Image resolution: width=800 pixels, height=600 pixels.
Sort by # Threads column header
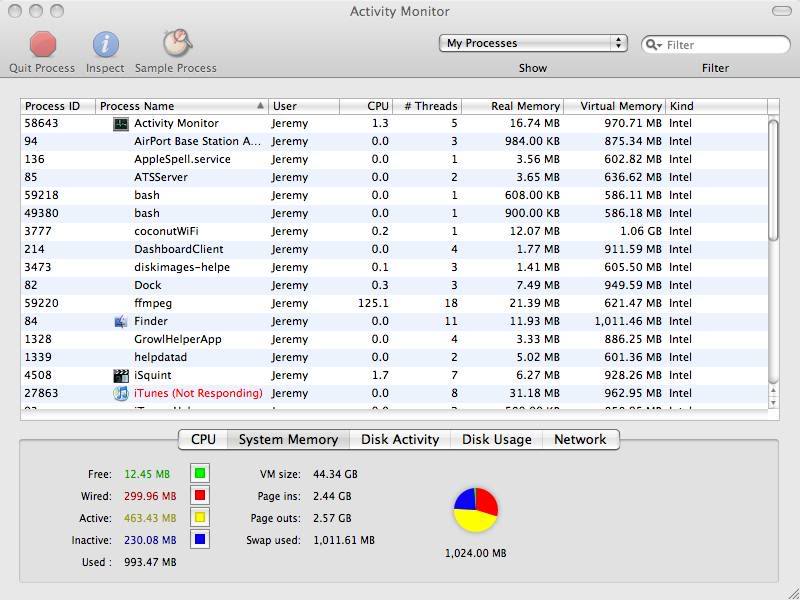tap(427, 106)
